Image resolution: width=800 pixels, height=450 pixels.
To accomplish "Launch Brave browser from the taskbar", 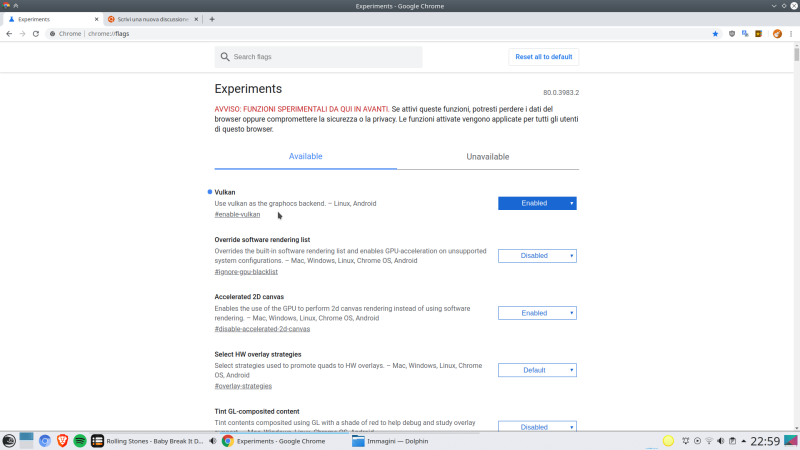I will (x=62, y=441).
